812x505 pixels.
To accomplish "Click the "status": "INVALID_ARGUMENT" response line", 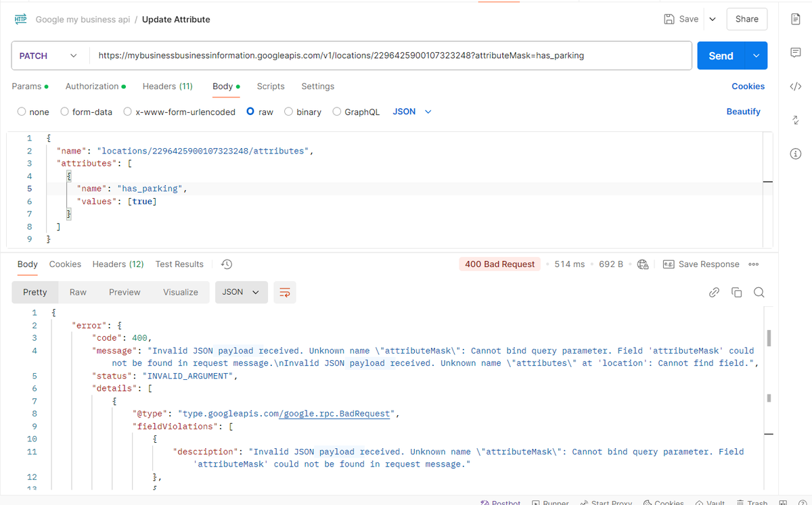I will tap(165, 376).
